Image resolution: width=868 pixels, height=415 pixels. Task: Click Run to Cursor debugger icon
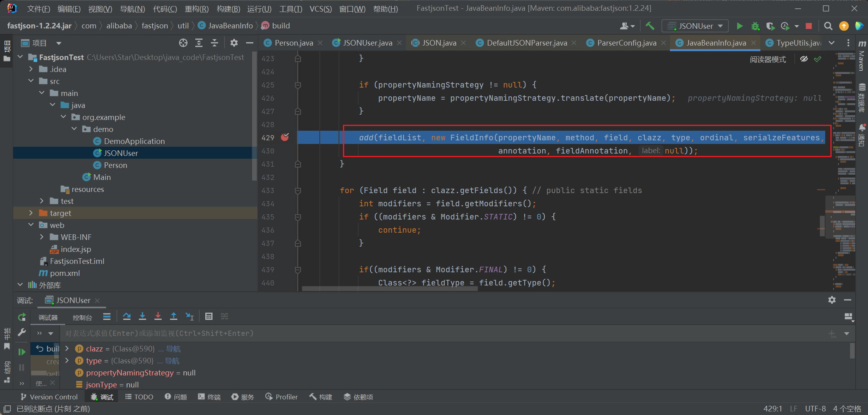point(190,316)
